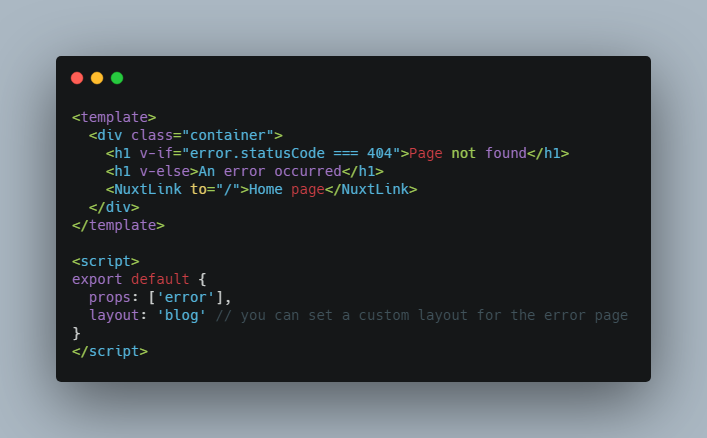Click the 'Home' link text
The image size is (707, 438).
point(266,189)
